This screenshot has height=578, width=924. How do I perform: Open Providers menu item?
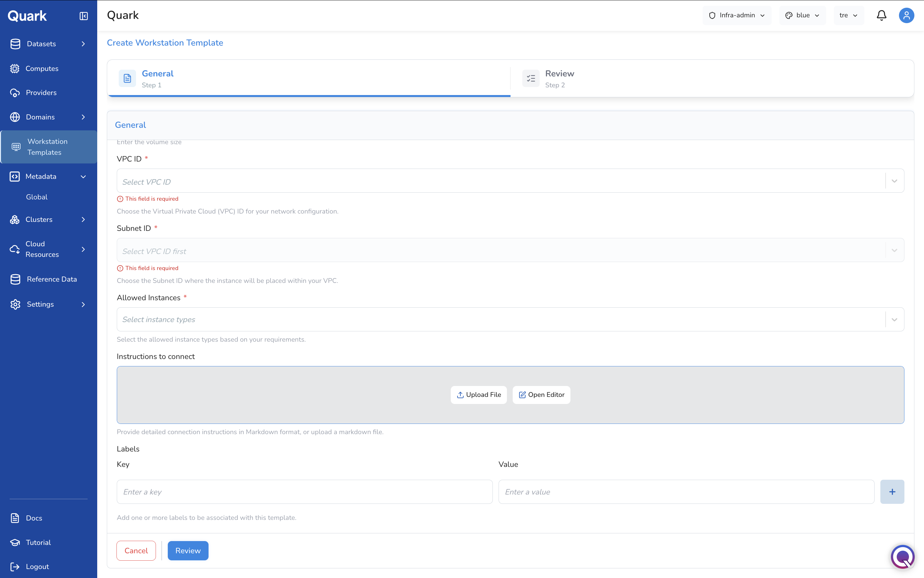click(x=48, y=93)
